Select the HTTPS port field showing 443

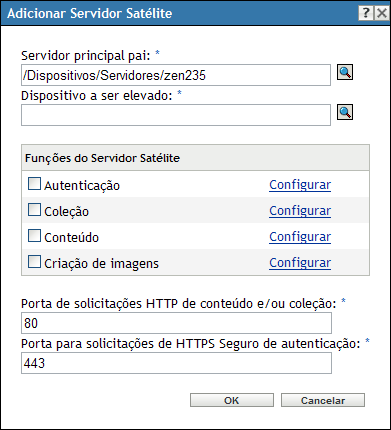coord(176,363)
